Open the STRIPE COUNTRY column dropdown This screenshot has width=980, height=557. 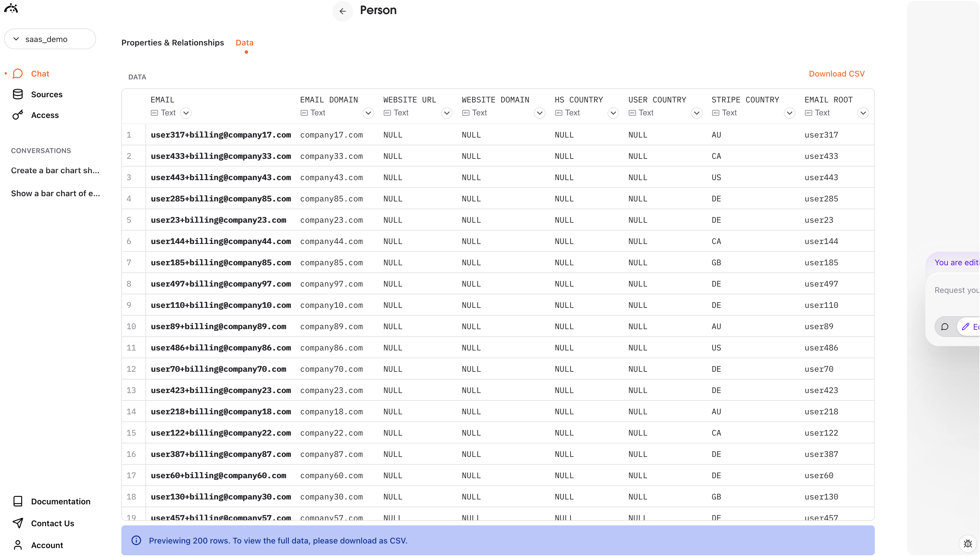(790, 113)
